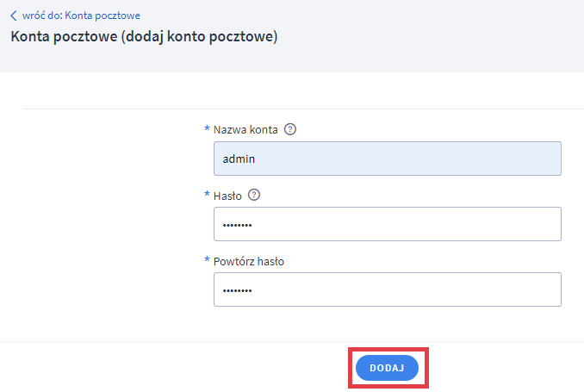
Task: Click required asterisk before Hasło
Action: 207,195
